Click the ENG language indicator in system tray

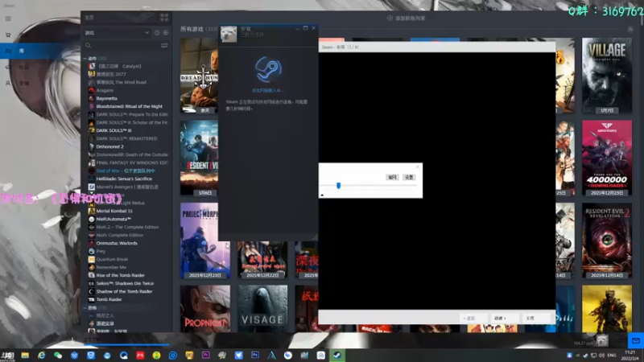point(612,356)
